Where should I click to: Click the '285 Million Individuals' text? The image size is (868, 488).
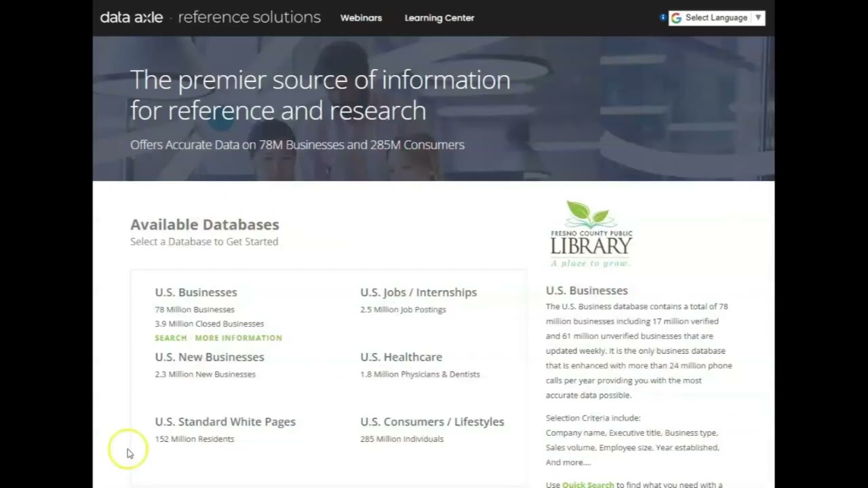point(401,439)
